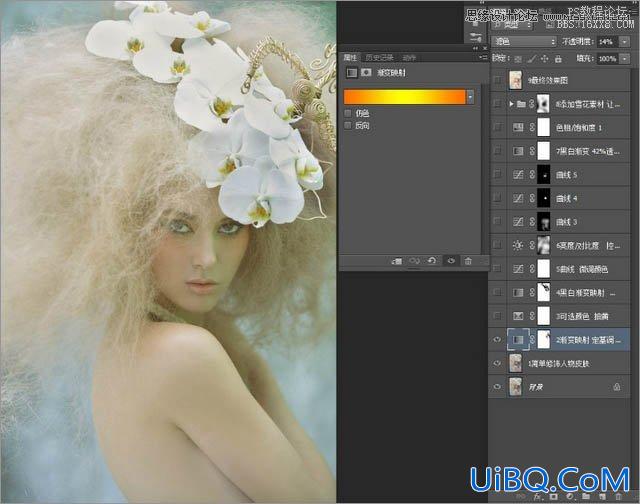Hide the 2渐变映射 layer eye
Image resolution: width=640 pixels, height=504 pixels.
point(497,340)
